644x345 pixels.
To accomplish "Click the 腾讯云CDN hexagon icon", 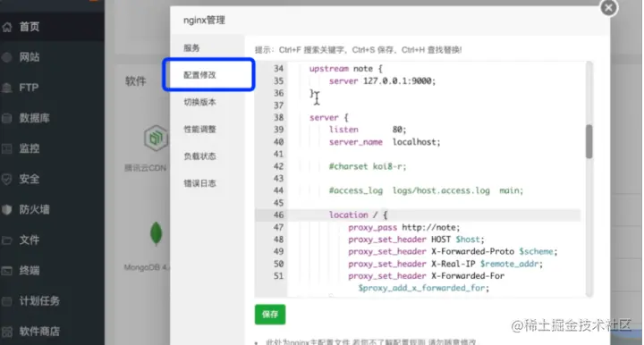I will [156, 138].
